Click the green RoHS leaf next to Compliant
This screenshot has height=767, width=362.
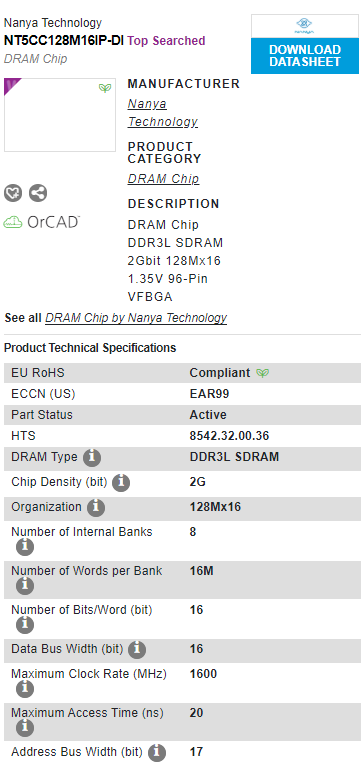[x=263, y=373]
